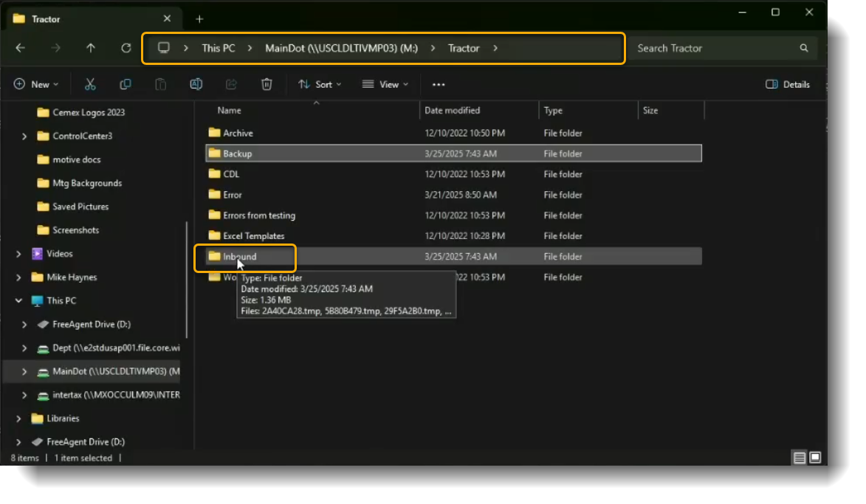Image resolution: width=866 pixels, height=504 pixels.
Task: Click the Share icon in the toolbar
Action: (x=231, y=83)
